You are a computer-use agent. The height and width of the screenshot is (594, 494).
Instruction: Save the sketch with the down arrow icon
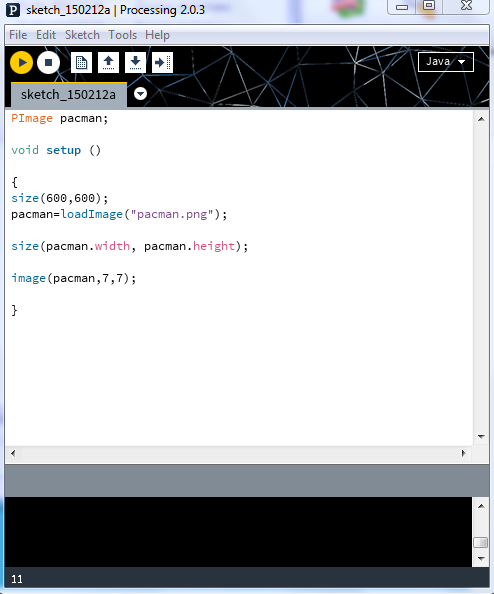point(135,63)
